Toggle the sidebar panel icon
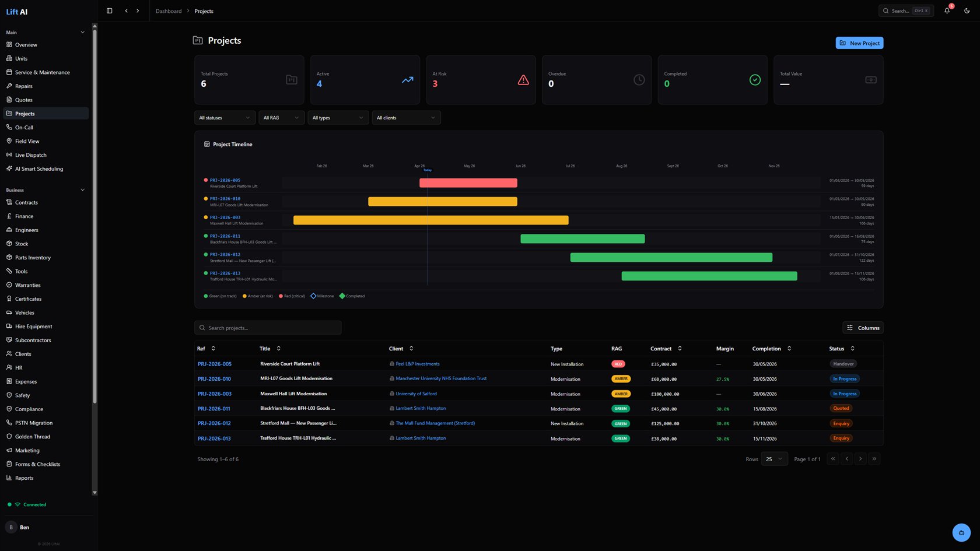This screenshot has width=980, height=551. point(109,10)
